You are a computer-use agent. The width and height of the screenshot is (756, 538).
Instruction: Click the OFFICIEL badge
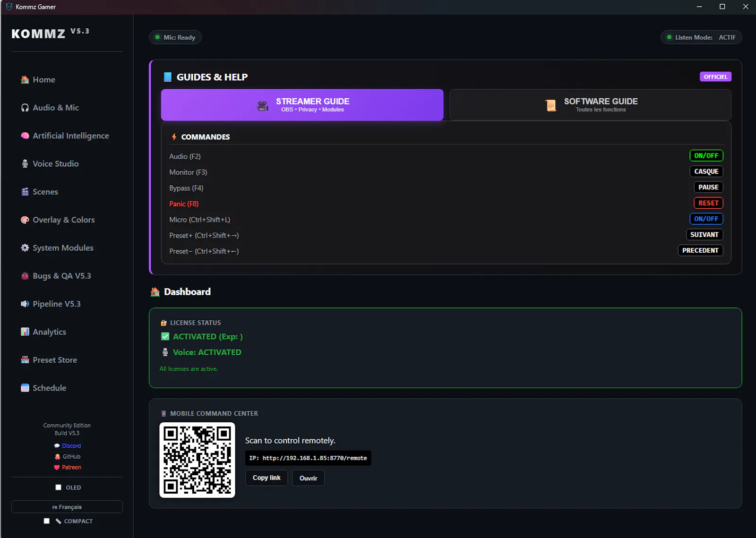[x=715, y=77]
